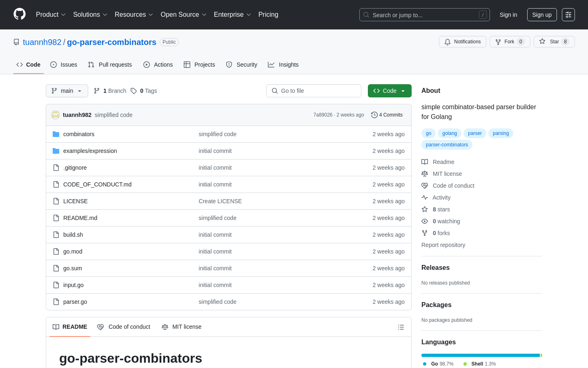588x368 pixels.
Task: Click the parser.go file icon
Action: (x=56, y=302)
